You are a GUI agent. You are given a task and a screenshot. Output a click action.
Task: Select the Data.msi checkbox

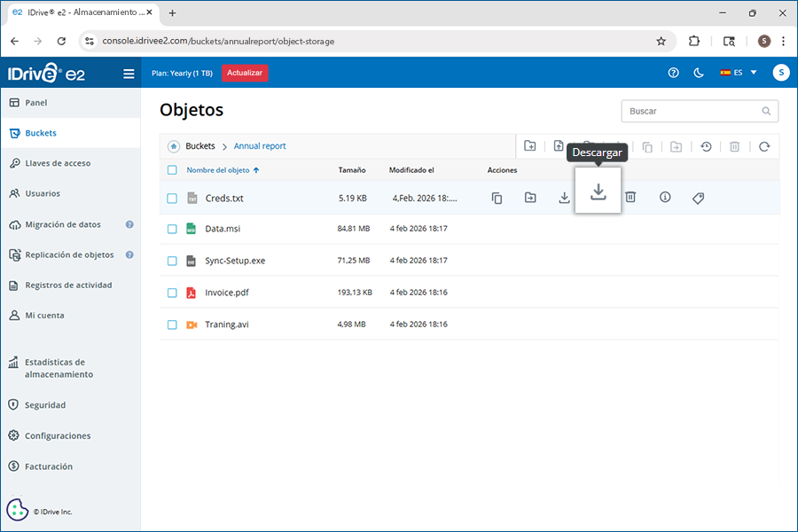pyautogui.click(x=172, y=229)
